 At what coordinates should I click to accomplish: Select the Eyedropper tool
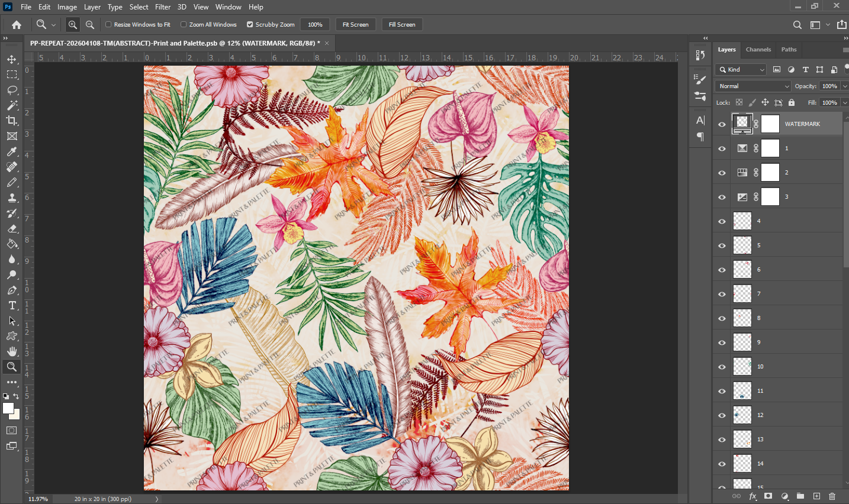(12, 151)
